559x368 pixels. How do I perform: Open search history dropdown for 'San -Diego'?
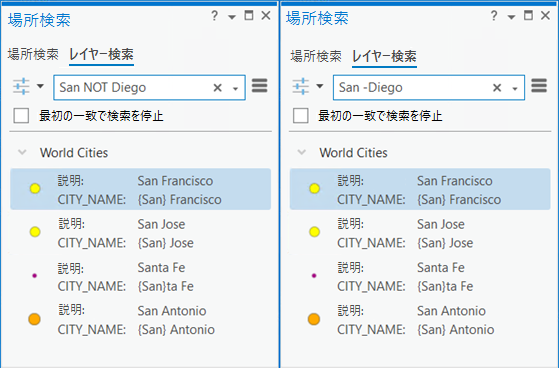pos(515,89)
